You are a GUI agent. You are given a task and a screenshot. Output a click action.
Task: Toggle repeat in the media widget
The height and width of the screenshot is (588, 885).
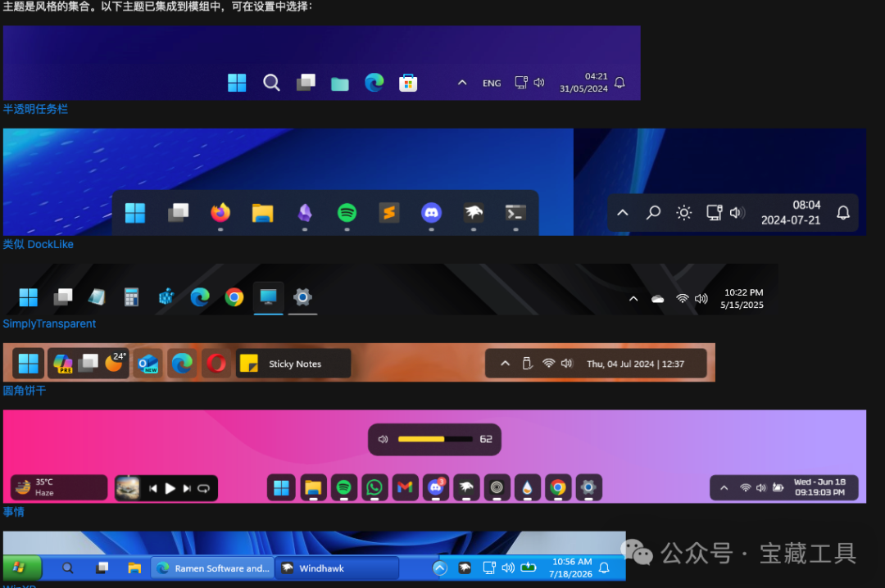tap(204, 489)
